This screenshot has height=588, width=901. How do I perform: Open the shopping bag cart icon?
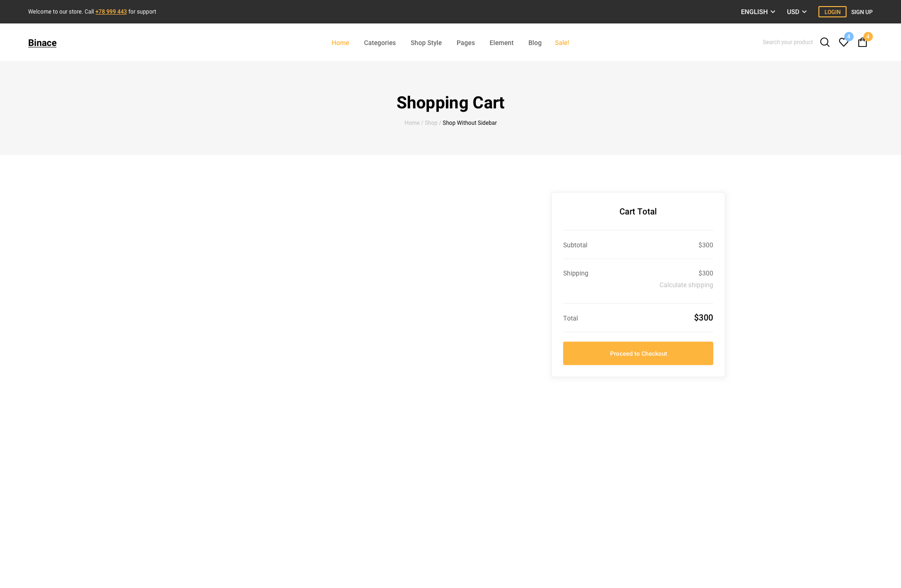(x=862, y=42)
